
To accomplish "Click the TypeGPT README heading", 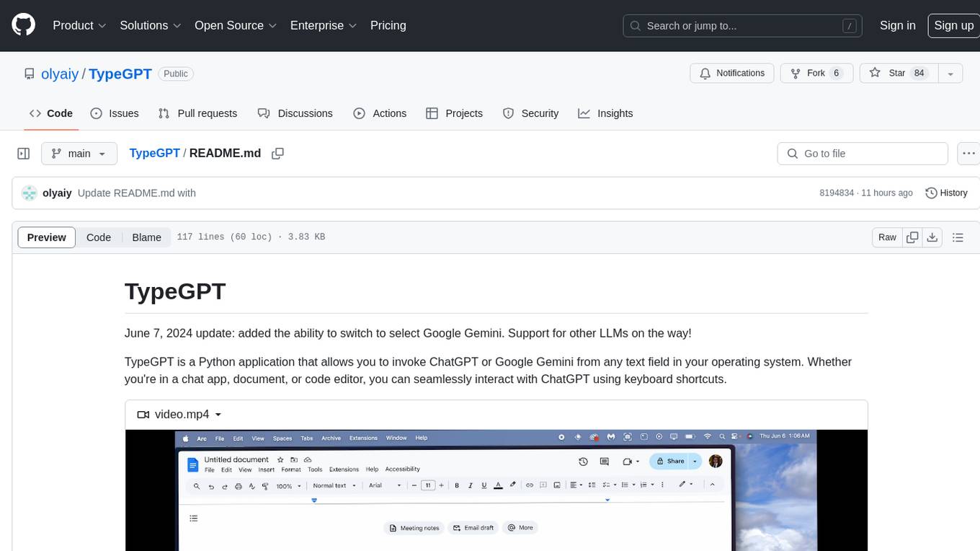I will click(175, 291).
